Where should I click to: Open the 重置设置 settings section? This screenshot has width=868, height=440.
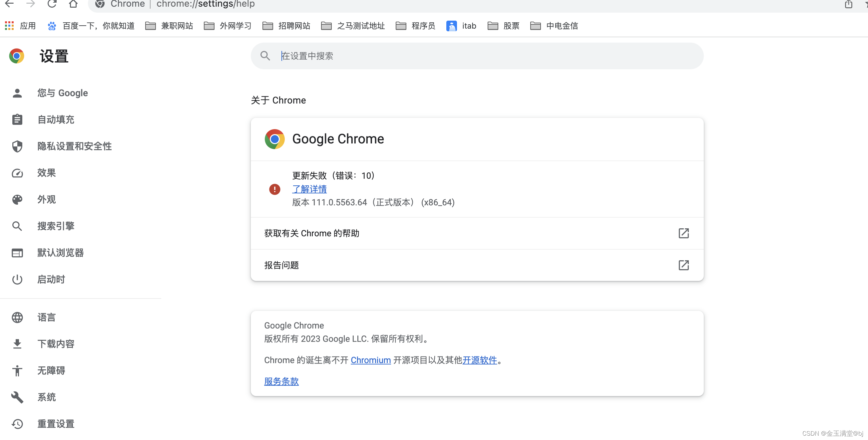click(56, 424)
